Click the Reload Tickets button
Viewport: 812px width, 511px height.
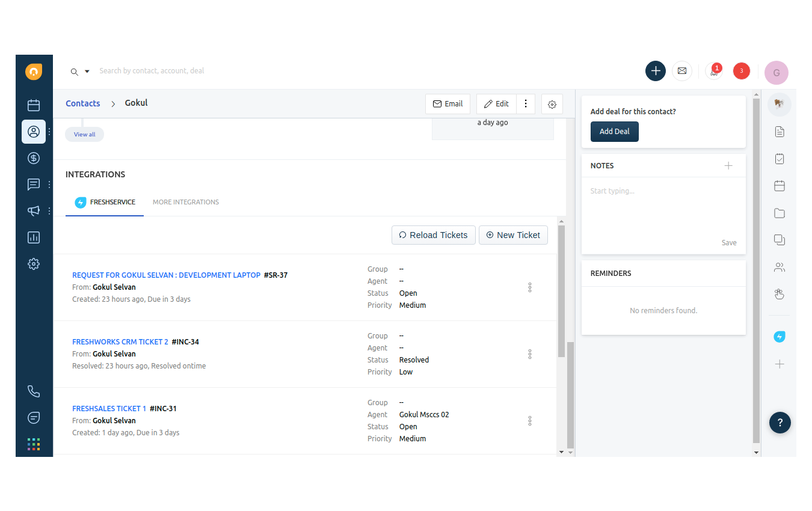click(434, 235)
